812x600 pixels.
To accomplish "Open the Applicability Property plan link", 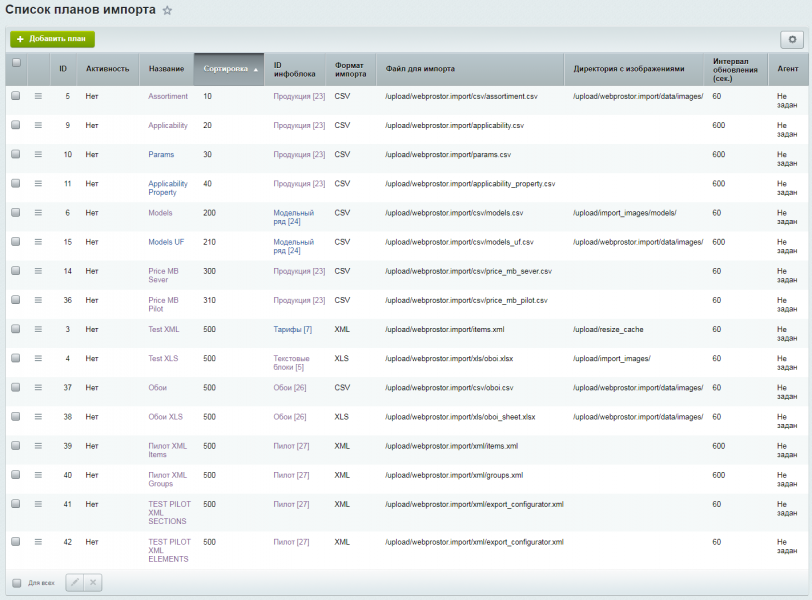I will [x=168, y=189].
